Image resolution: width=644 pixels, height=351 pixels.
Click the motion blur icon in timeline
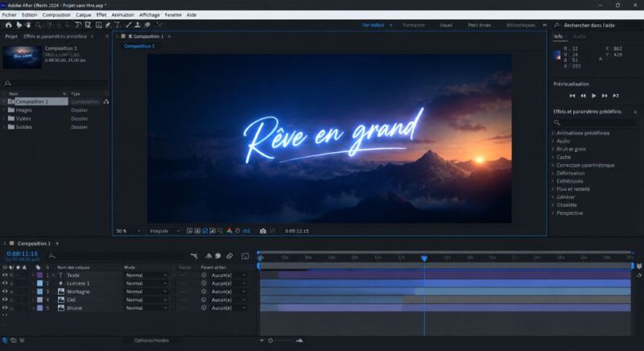tap(229, 256)
